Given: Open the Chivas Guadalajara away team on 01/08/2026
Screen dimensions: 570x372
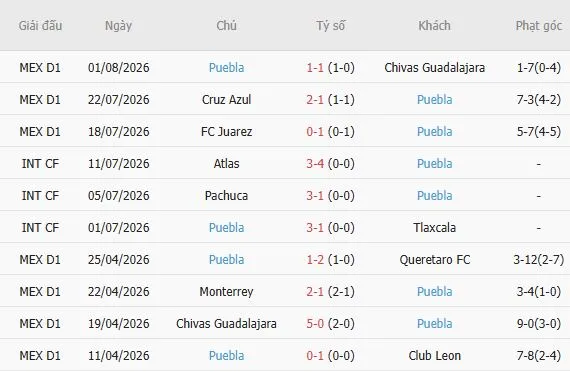Looking at the screenshot, I should point(434,68).
